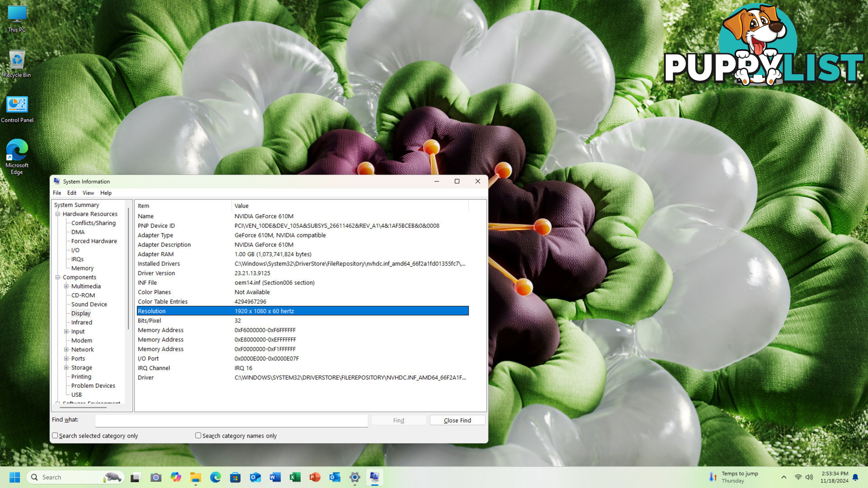This screenshot has width=868, height=488.
Task: Expand the Multimedia tree node
Action: (x=66, y=286)
